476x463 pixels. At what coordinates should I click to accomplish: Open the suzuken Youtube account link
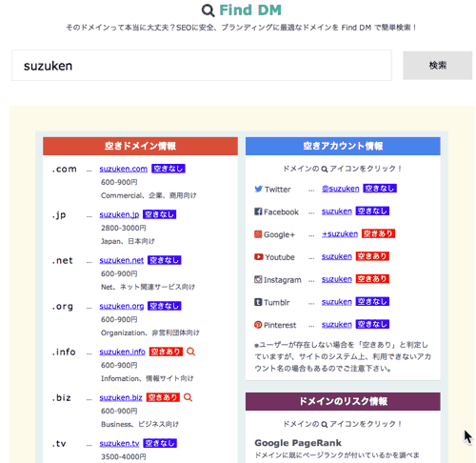[x=337, y=256]
